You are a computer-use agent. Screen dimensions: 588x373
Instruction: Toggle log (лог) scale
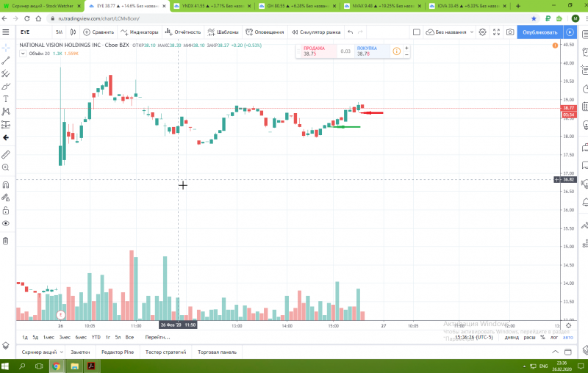coord(554,337)
